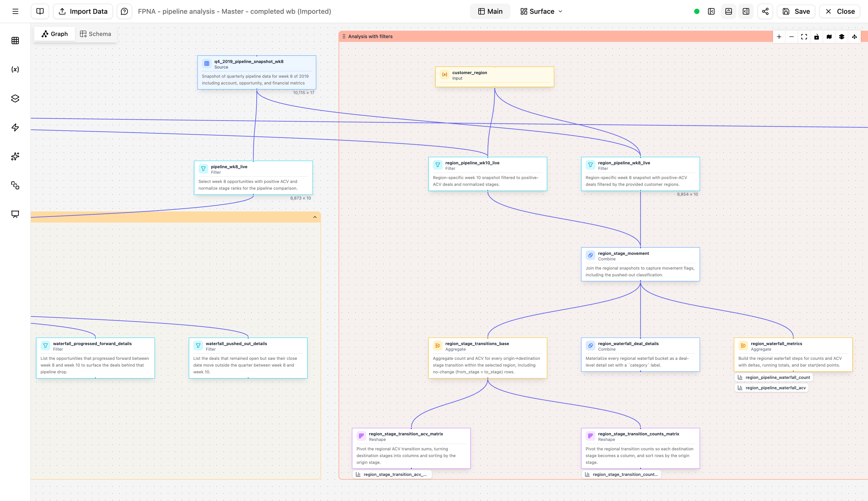
Task: Open the hamburger menu at the top left
Action: click(x=15, y=11)
